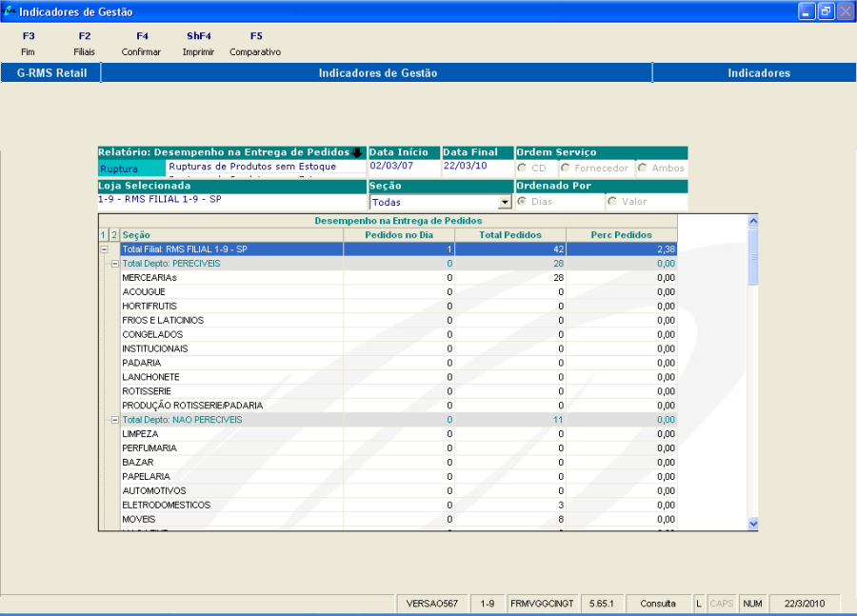Open Filiais with the F2 button

click(x=85, y=44)
